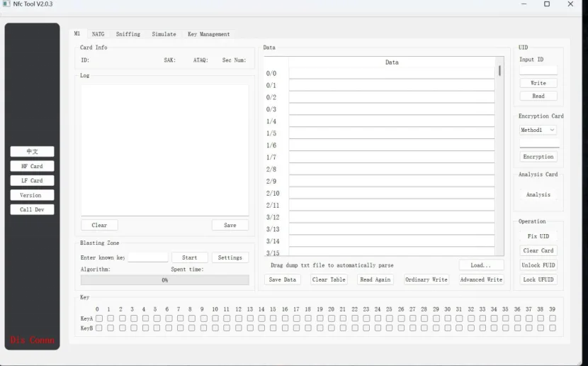
Task: Read the UID
Action: (x=538, y=96)
